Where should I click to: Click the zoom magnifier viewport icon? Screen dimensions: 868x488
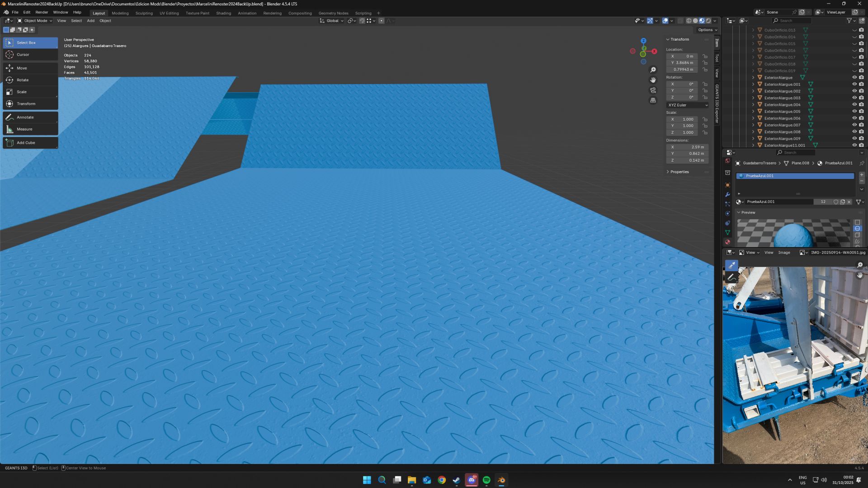point(653,70)
